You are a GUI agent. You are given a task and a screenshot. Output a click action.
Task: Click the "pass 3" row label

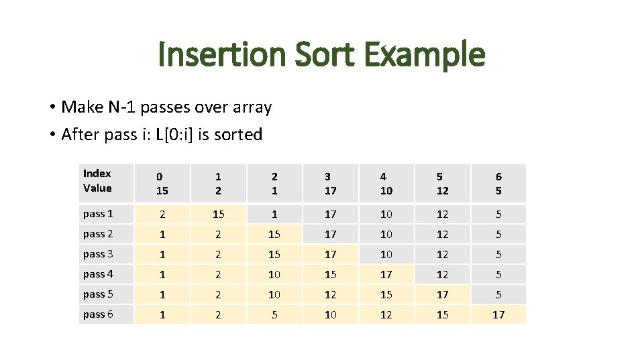[x=106, y=254]
